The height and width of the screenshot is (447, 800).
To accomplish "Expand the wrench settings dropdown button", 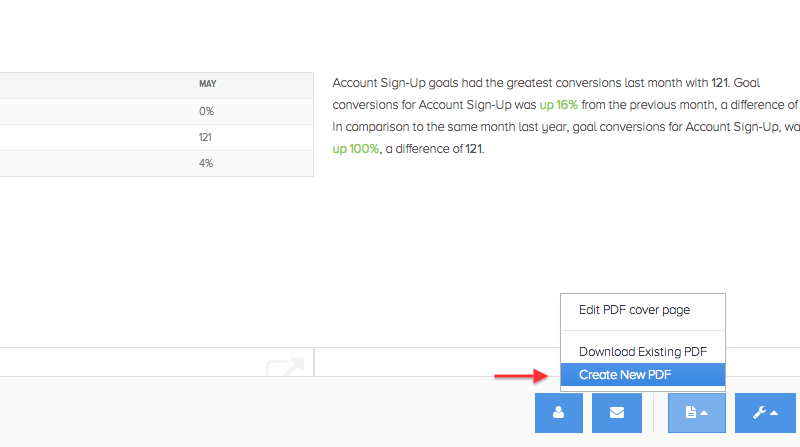I will pyautogui.click(x=765, y=413).
